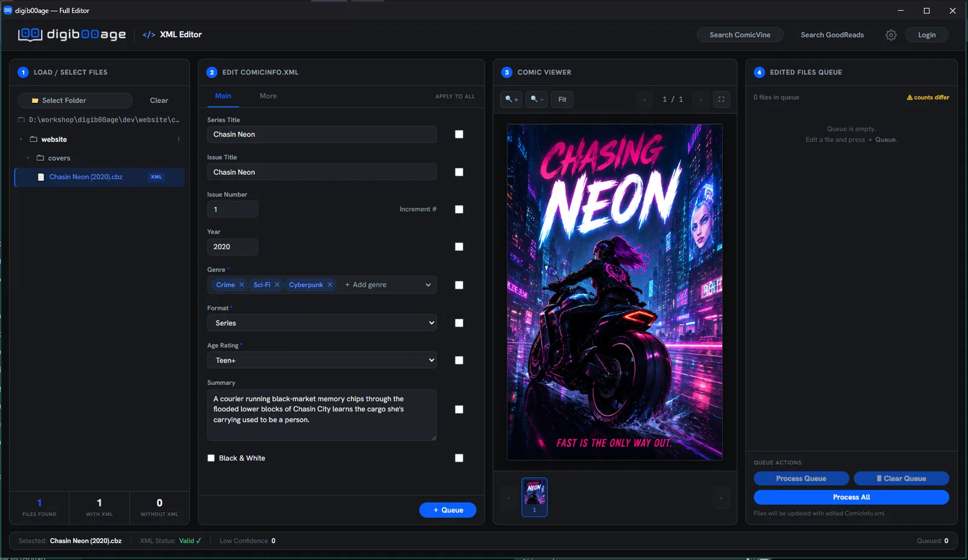Click the XML Editor code icon
The width and height of the screenshot is (968, 560).
click(x=149, y=35)
